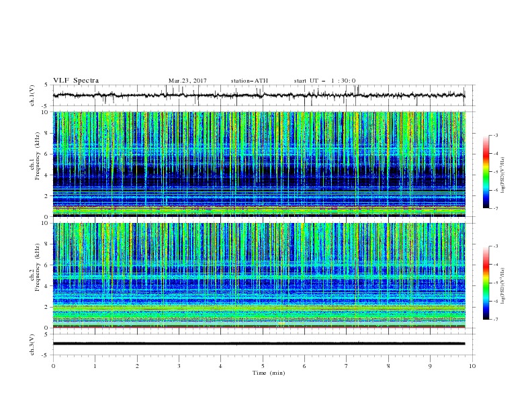
Task: Click the ch.1 PSD color scale bar
Action: pos(486,172)
